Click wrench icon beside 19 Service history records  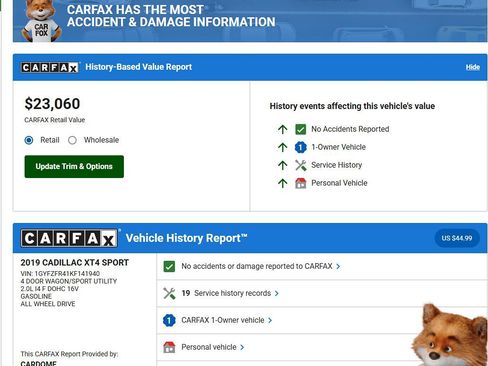[169, 293]
